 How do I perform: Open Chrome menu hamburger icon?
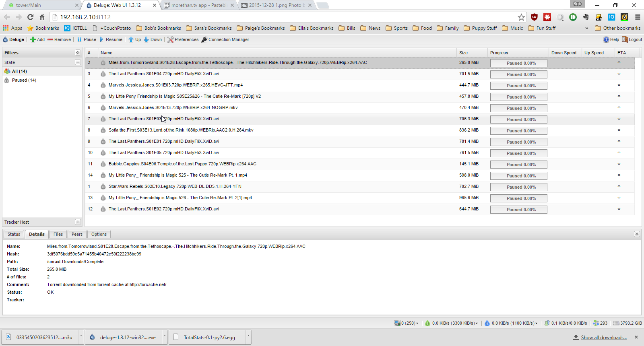638,17
